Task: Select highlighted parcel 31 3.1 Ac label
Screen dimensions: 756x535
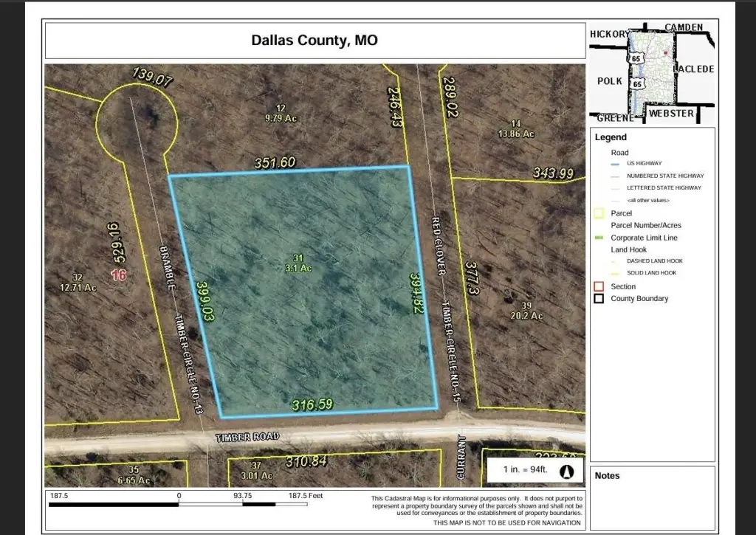Action: [298, 263]
